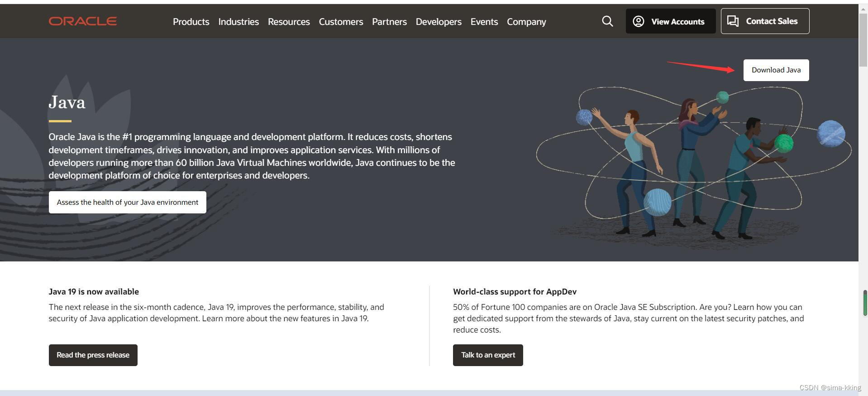Click the chat bubbles icon in Contact Sales
The image size is (868, 396).
(733, 21)
